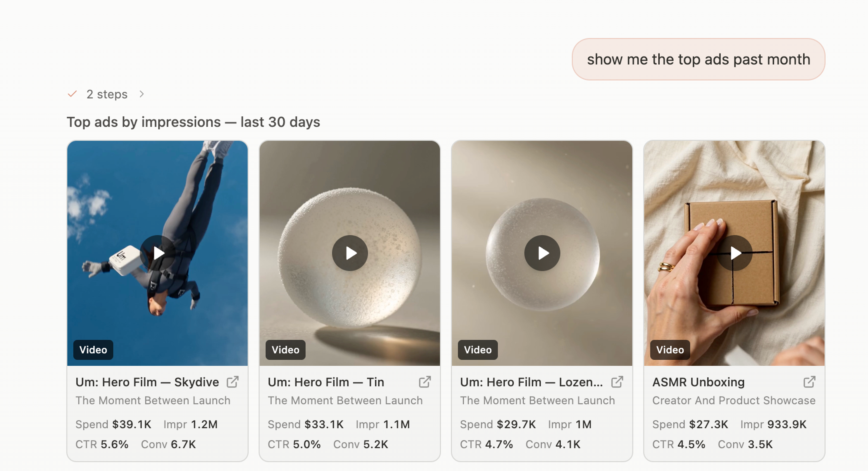This screenshot has height=471, width=868.
Task: Click the truncated Lozenge ad title
Action: pyautogui.click(x=531, y=382)
